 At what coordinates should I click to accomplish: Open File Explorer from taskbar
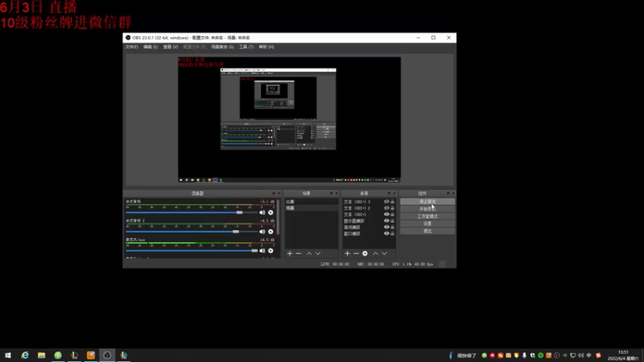42,355
